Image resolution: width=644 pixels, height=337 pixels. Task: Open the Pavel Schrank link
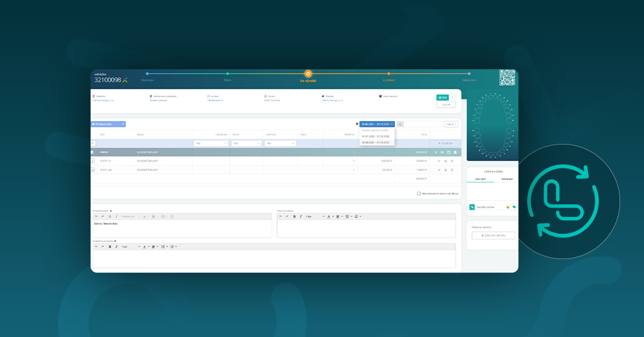tap(272, 100)
